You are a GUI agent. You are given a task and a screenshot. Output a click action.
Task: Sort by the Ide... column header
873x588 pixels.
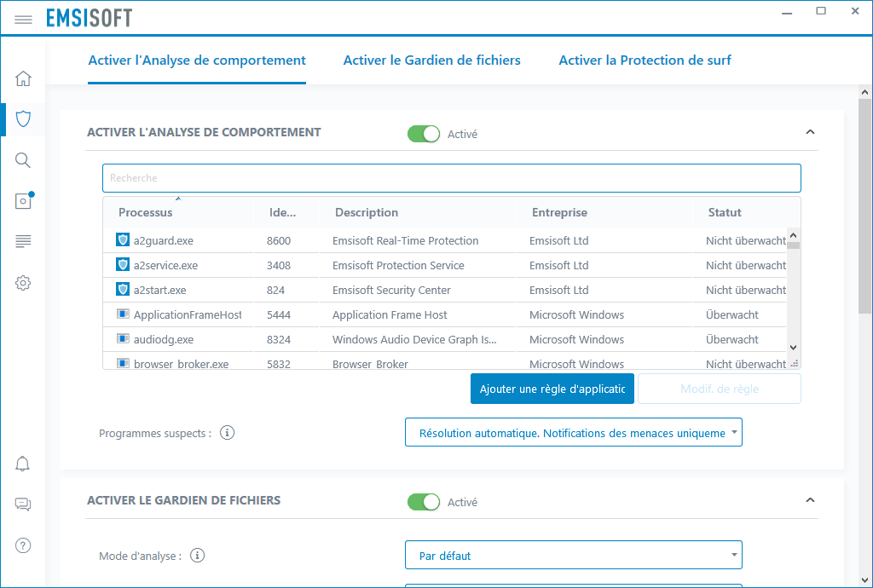click(x=286, y=212)
